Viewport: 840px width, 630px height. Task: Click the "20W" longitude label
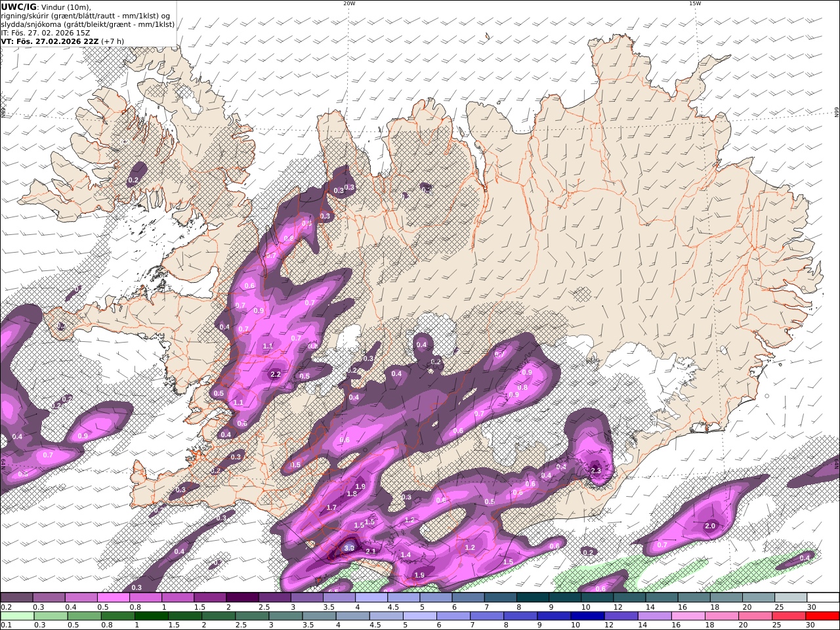click(349, 3)
